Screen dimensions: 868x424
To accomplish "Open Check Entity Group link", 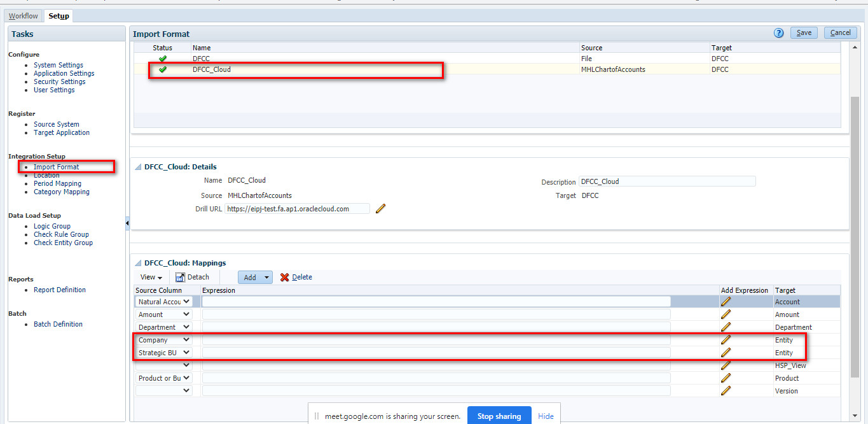I will click(x=63, y=243).
